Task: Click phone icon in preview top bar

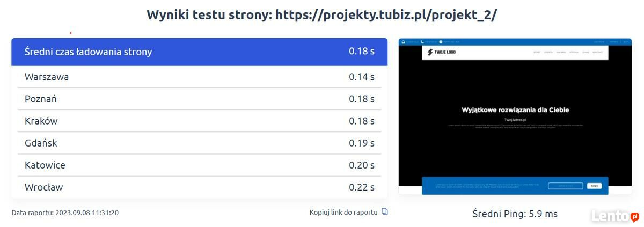Action: coord(422,41)
